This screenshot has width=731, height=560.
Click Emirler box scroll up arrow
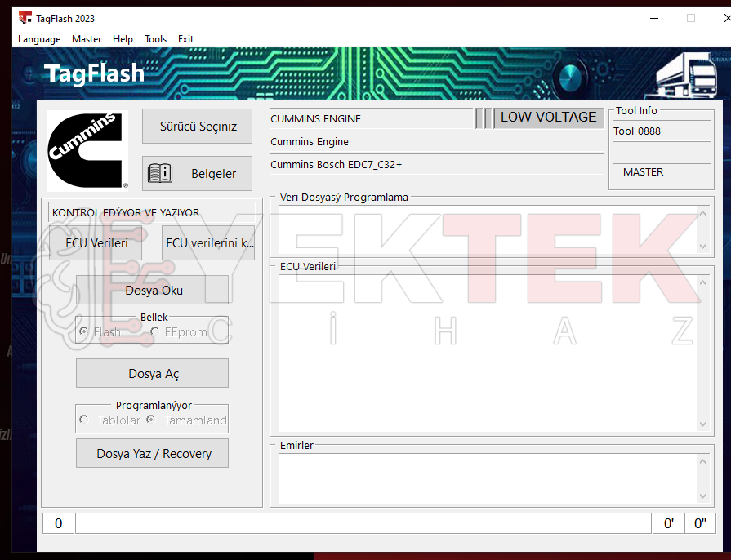[x=703, y=461]
